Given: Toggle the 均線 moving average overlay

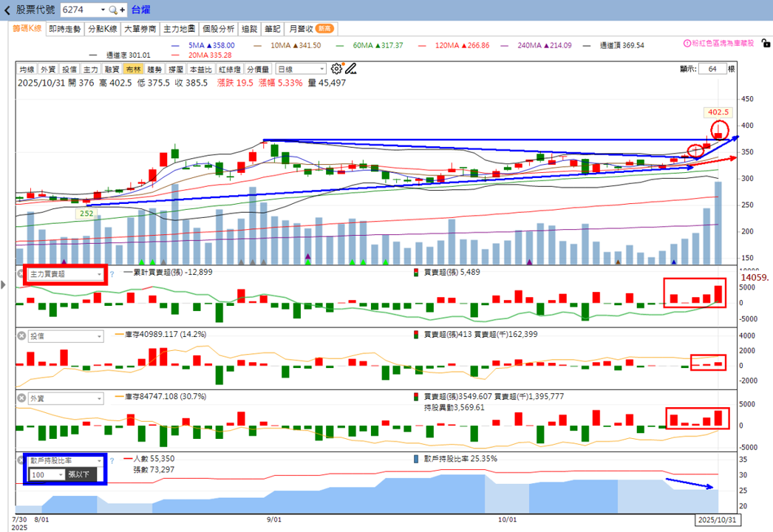Looking at the screenshot, I should (x=27, y=69).
